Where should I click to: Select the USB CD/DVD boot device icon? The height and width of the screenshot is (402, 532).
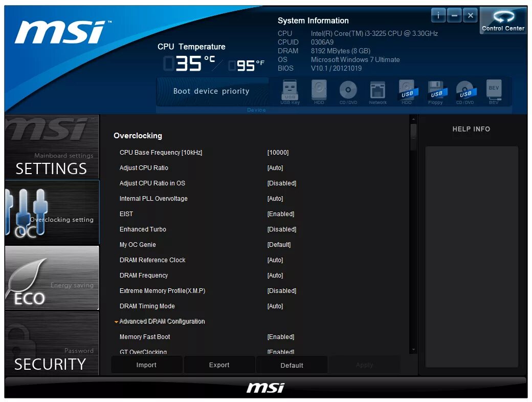[x=465, y=92]
